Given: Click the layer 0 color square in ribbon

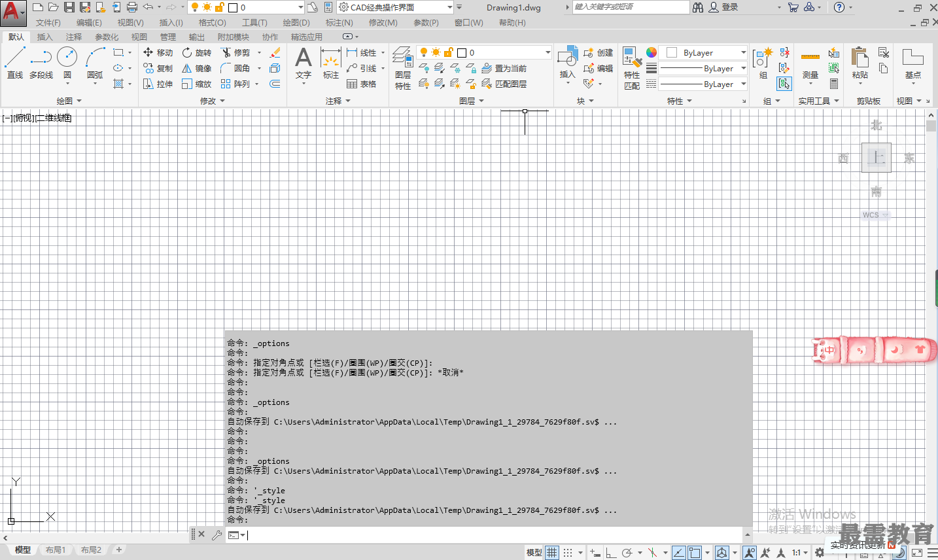Looking at the screenshot, I should pyautogui.click(x=462, y=52).
